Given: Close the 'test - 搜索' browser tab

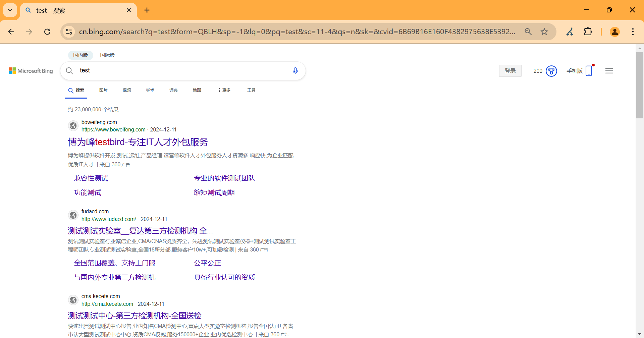Looking at the screenshot, I should pos(129,10).
